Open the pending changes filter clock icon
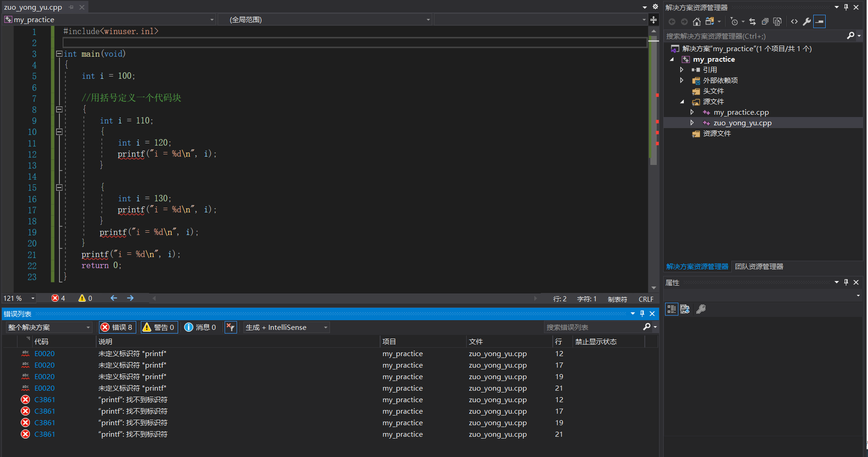 (735, 22)
